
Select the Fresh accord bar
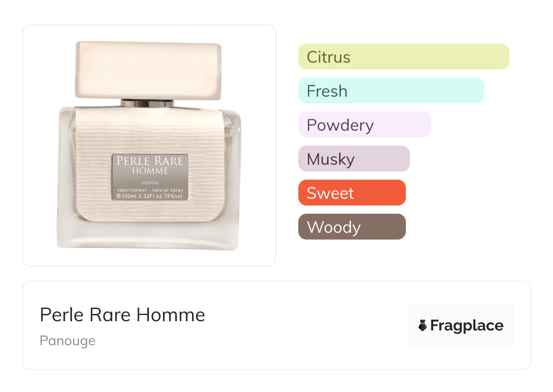390,91
